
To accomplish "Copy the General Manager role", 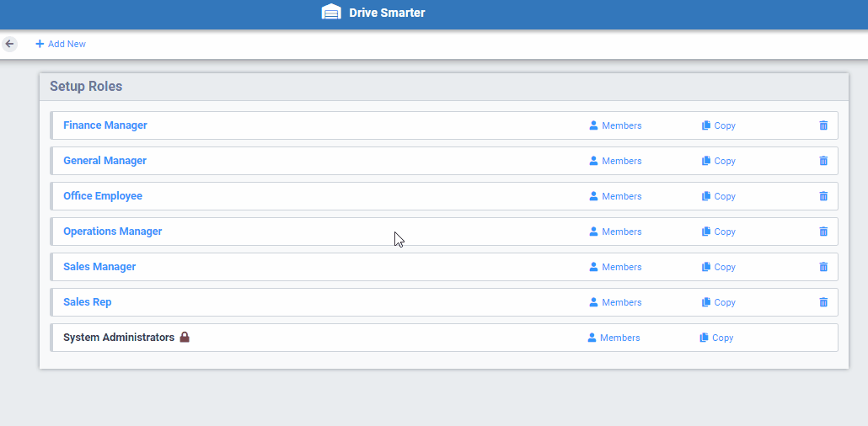I will 719,161.
